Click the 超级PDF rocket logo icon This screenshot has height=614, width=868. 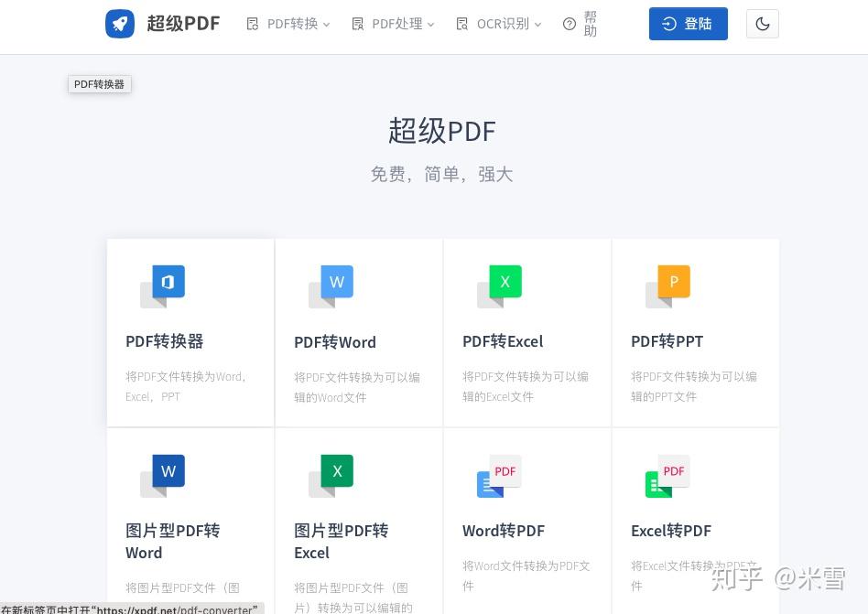click(x=120, y=24)
